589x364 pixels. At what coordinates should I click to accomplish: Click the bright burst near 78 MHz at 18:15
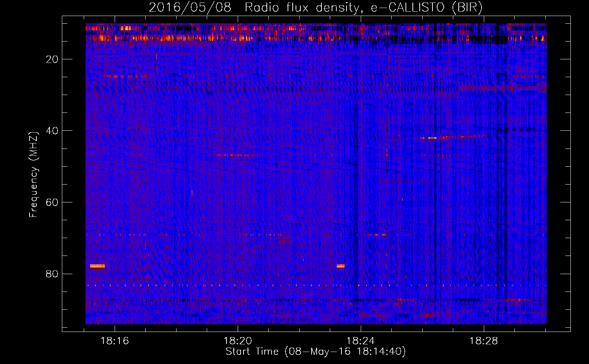click(98, 266)
